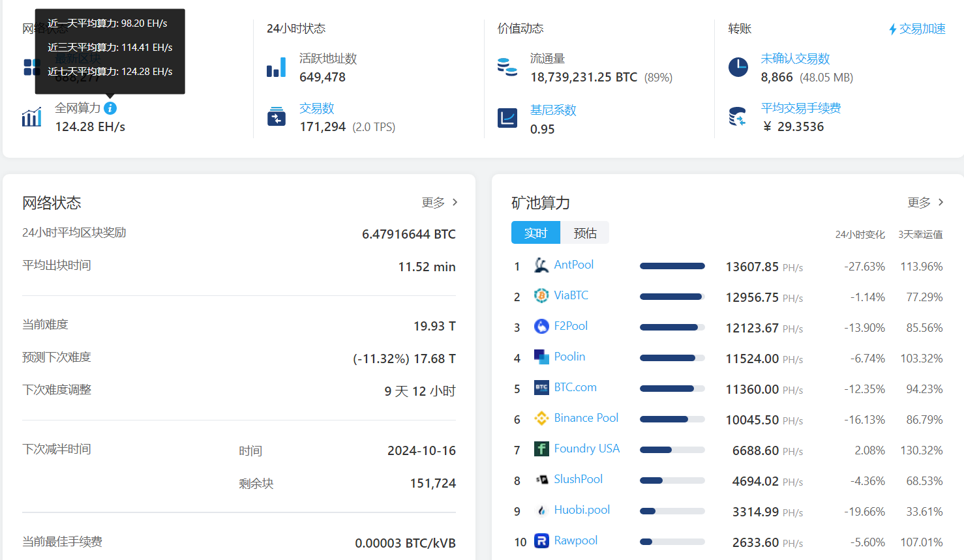
Task: Click the ¥ 29.3536 average fee value
Action: (793, 126)
